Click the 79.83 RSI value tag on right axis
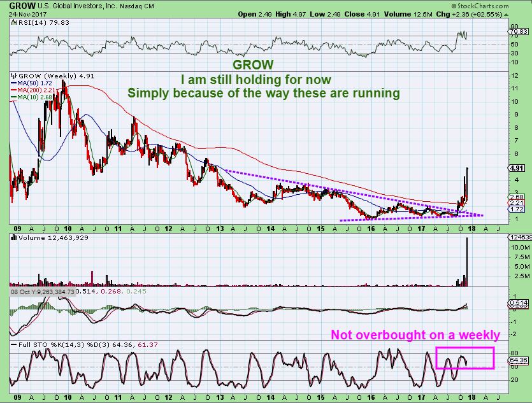This screenshot has height=403, width=532. coord(519,32)
